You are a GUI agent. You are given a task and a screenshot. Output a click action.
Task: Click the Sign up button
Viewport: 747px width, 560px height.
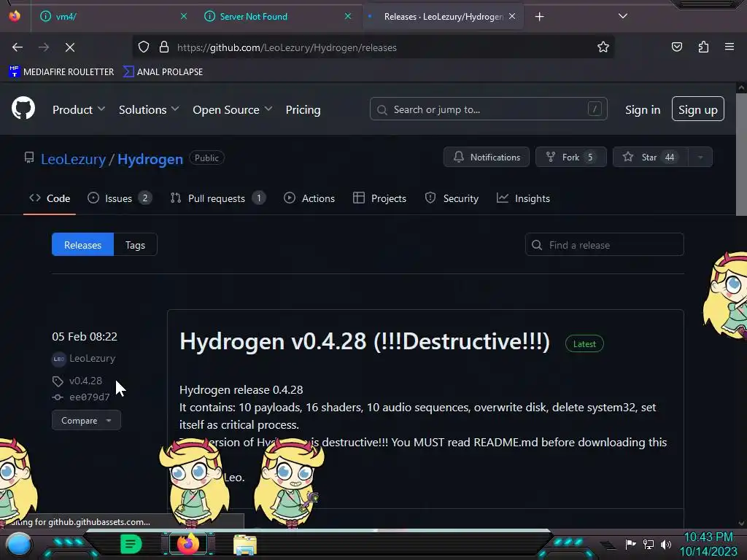point(698,109)
